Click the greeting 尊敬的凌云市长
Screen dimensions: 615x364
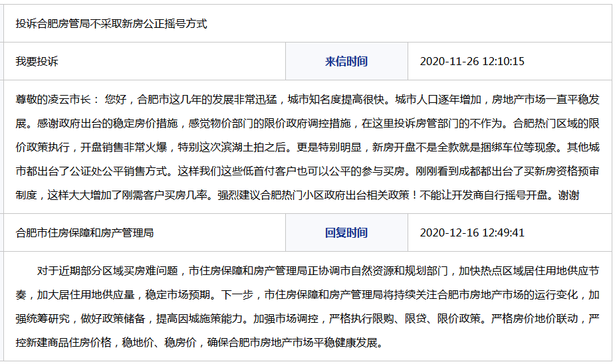click(x=57, y=100)
